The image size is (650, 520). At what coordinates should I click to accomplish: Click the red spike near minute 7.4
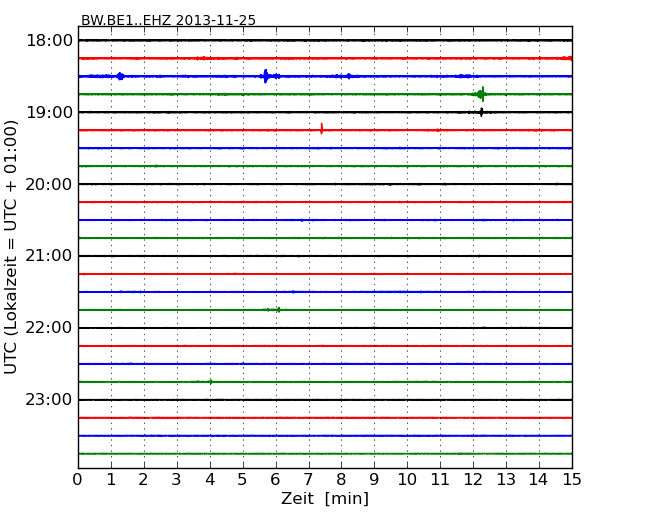[322, 129]
